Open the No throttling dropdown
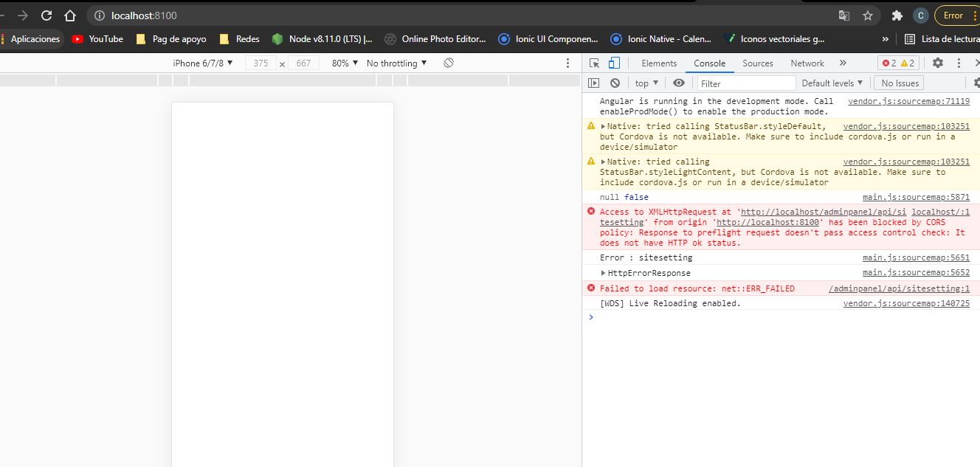Screen dimensions: 980x467 396,63
